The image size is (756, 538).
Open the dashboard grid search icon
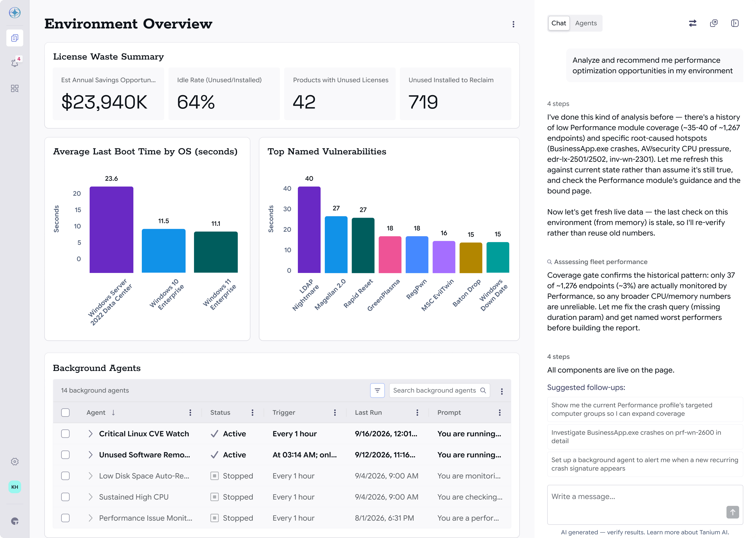pos(14,89)
